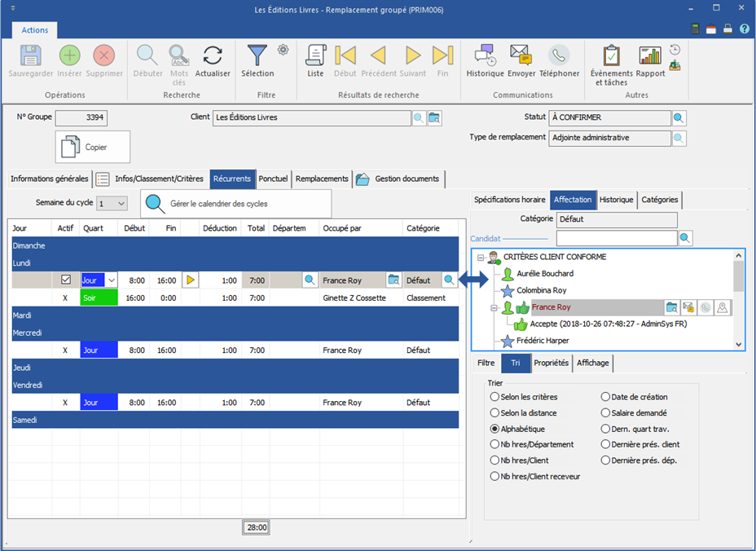The height and width of the screenshot is (551, 756).
Task: Open the Rapport chart icon
Action: click(650, 55)
